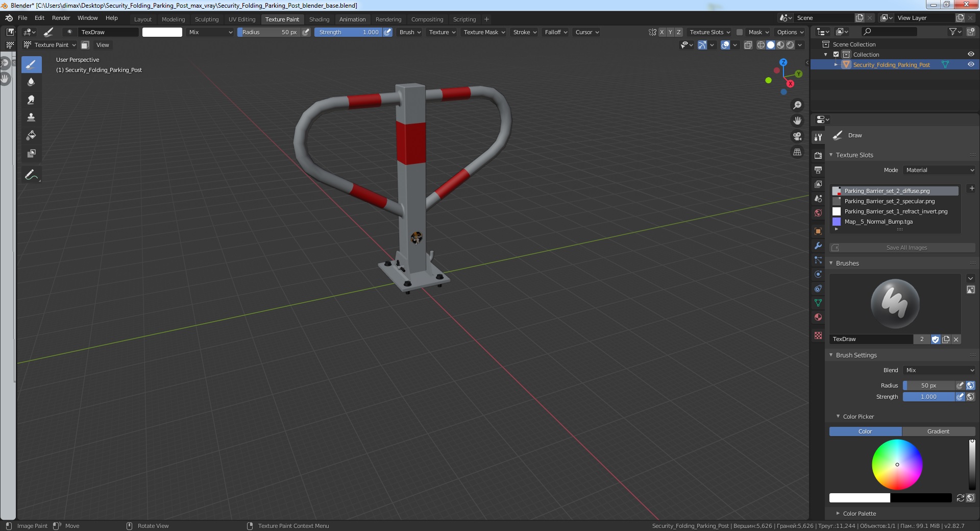Open the Texture Mask dropdown
Screen dimensions: 980x531
pyautogui.click(x=484, y=32)
